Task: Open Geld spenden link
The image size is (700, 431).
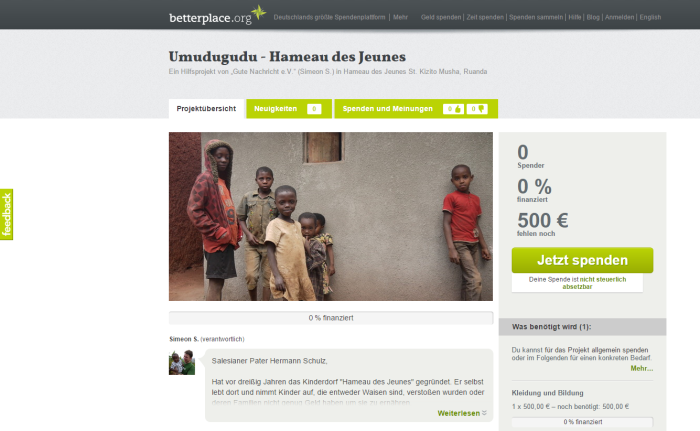Action: (441, 17)
